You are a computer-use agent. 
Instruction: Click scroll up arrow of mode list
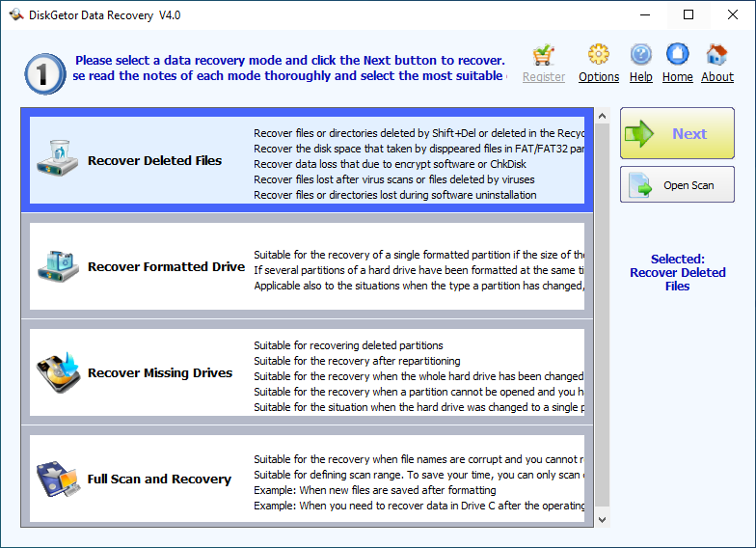pos(602,116)
